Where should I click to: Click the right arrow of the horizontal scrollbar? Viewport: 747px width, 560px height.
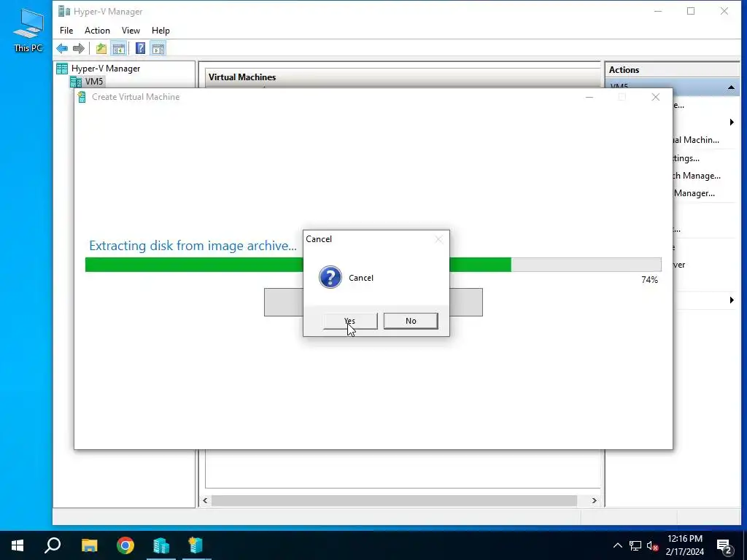594,500
